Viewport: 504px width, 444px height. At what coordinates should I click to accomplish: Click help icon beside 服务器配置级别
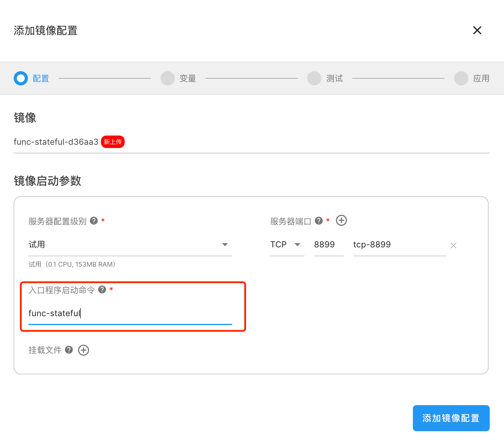(x=94, y=221)
